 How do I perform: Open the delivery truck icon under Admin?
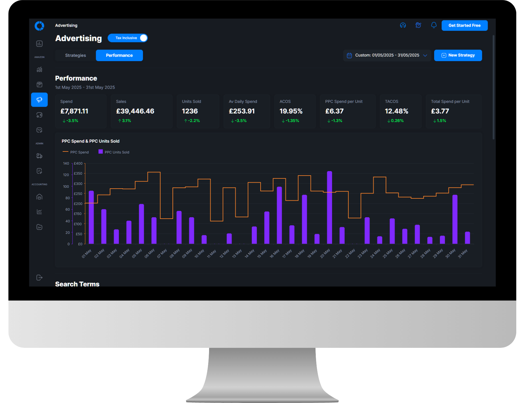coord(39,156)
